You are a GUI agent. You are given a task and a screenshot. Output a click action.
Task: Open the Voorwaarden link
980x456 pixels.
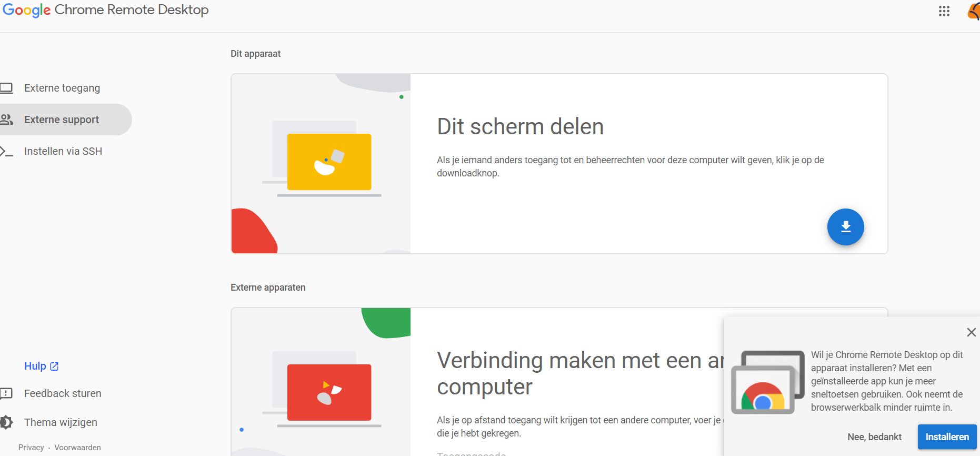(77, 448)
